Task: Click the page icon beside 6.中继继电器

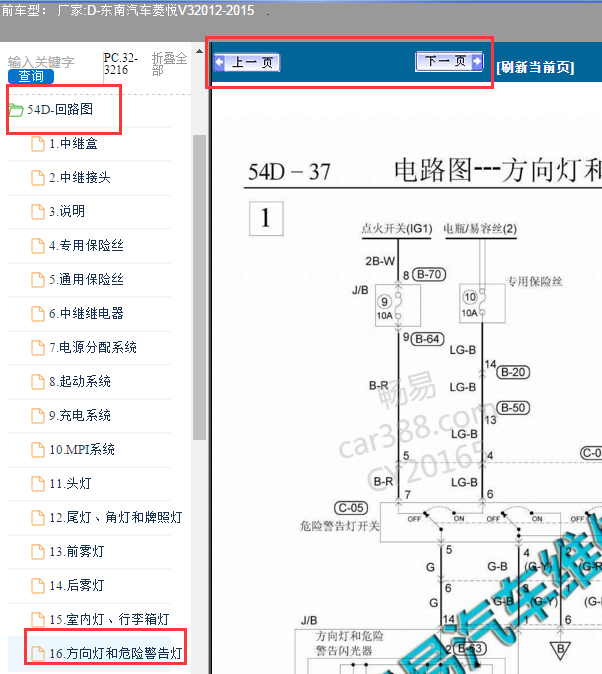Action: (38, 314)
